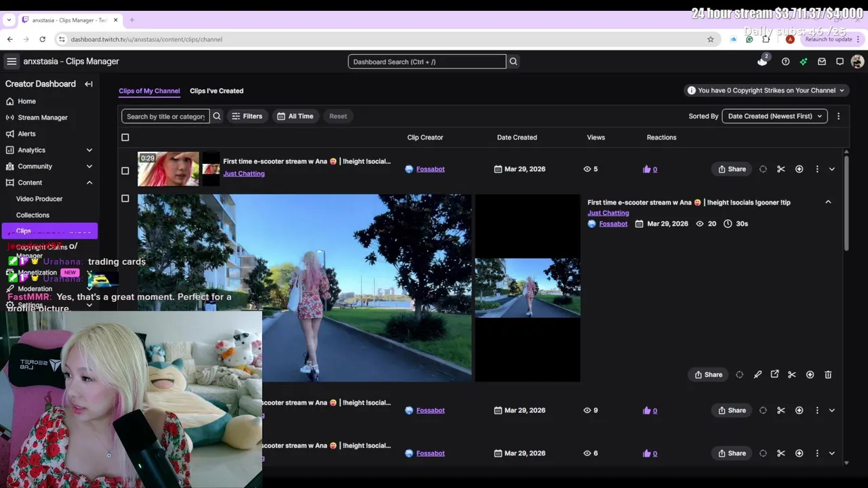
Task: Tick the select-all clips checkbox in header
Action: tap(125, 138)
